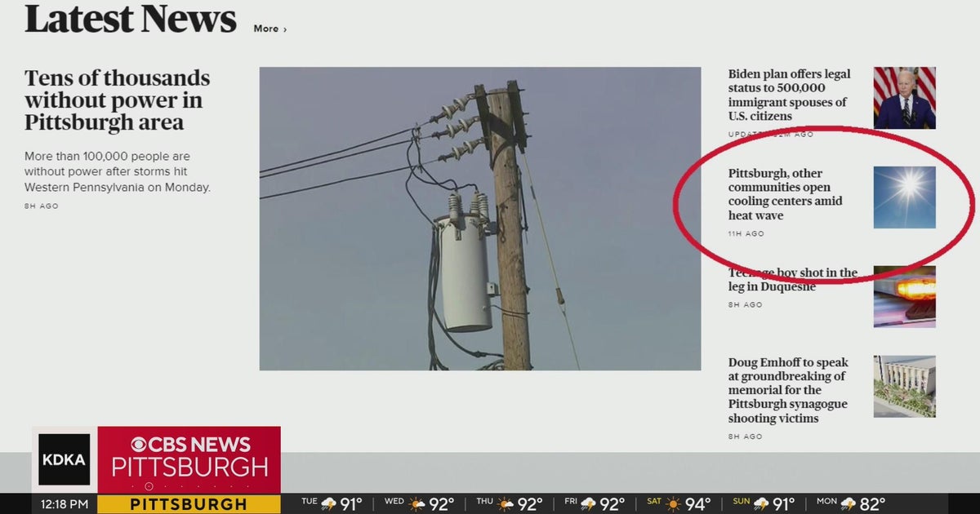This screenshot has height=514, width=980.
Task: Open 'Tens of thousands without power' headline
Action: [x=117, y=100]
